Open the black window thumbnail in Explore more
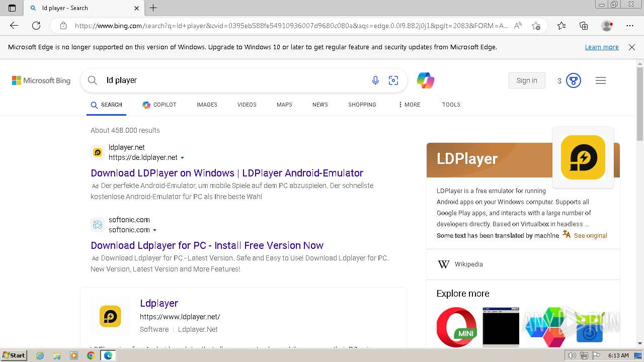Screen dimensions: 644x362 [x=501, y=327]
